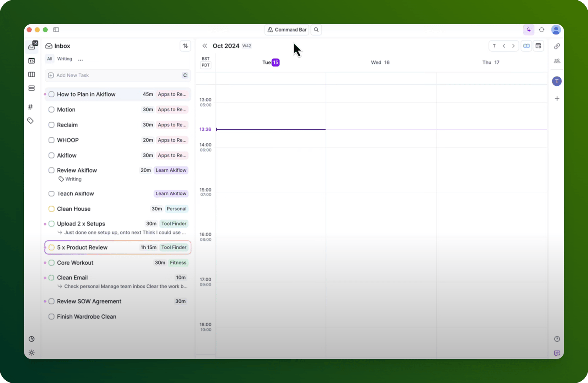588x383 pixels.
Task: Select Tue 15 day header
Action: (271, 62)
